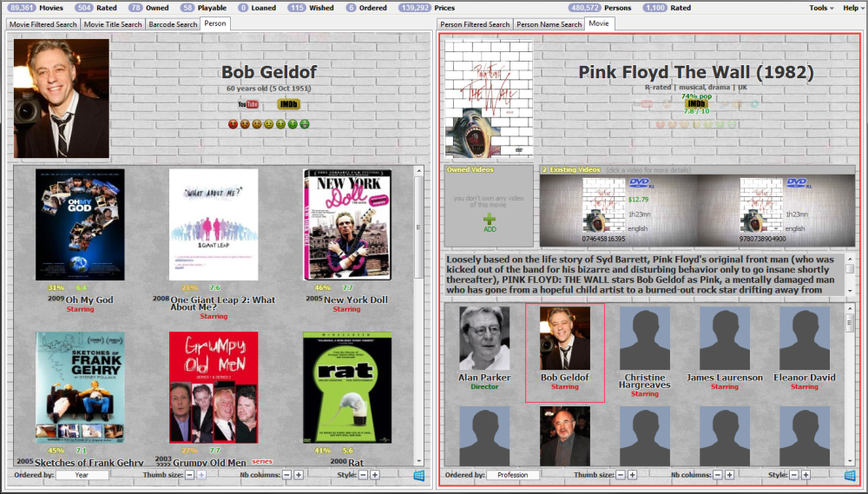Rate Bob Geldof with happiest green smiley

coord(305,124)
